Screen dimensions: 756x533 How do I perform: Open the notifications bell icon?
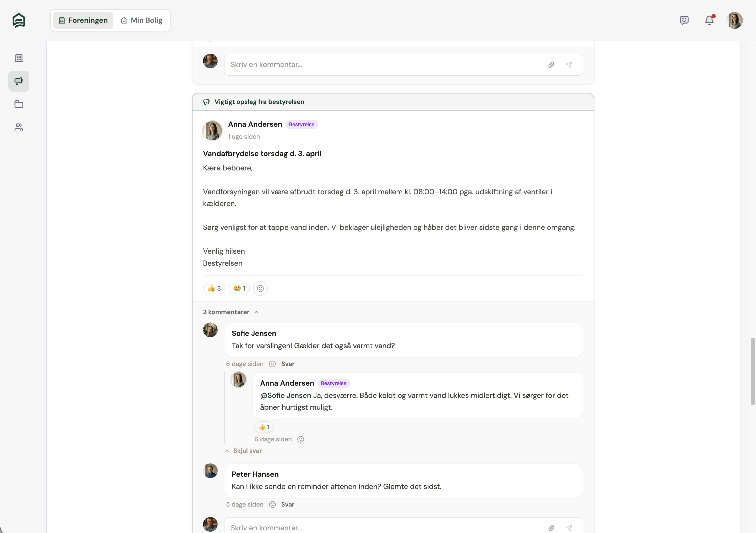point(709,20)
